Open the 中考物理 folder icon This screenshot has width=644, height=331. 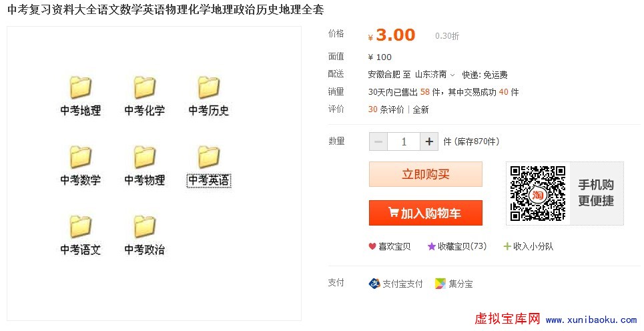[144, 157]
